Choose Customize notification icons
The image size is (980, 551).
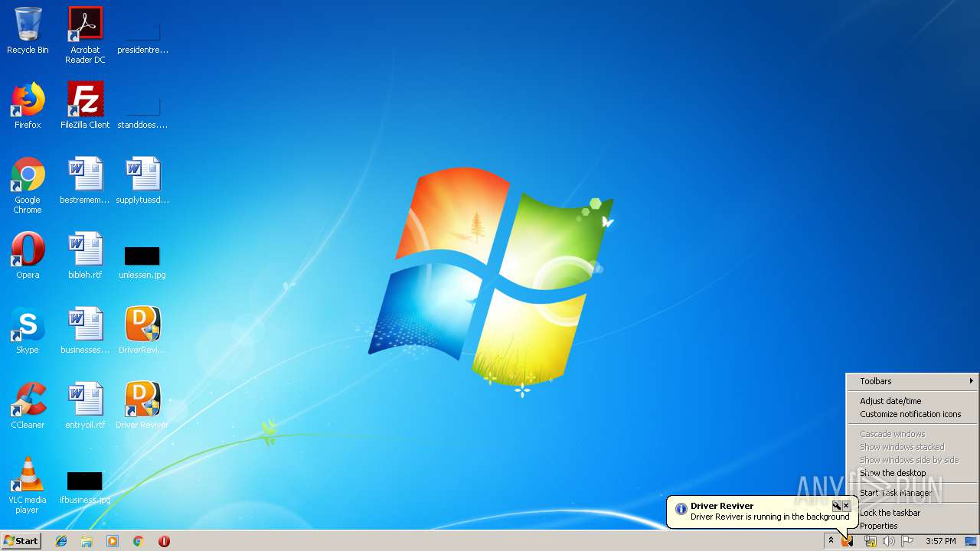click(x=912, y=414)
